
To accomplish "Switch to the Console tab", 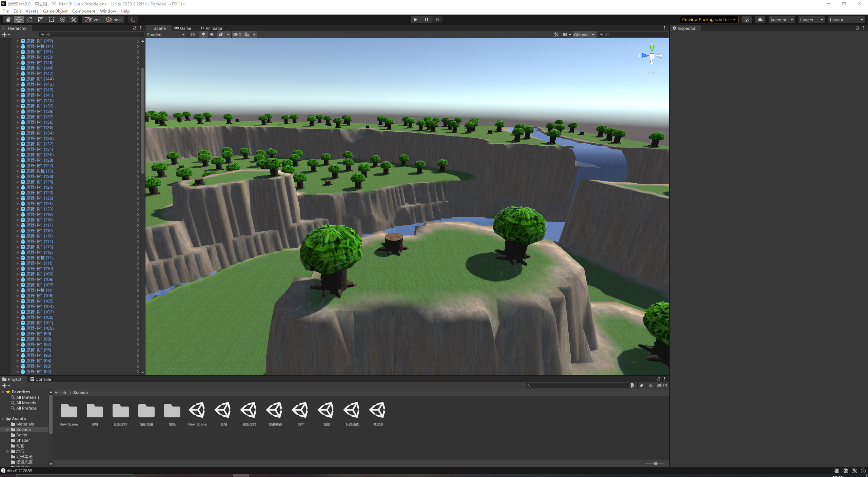I will (x=41, y=379).
